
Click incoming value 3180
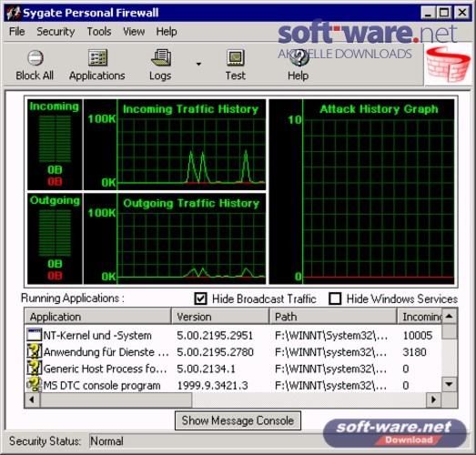(x=414, y=352)
